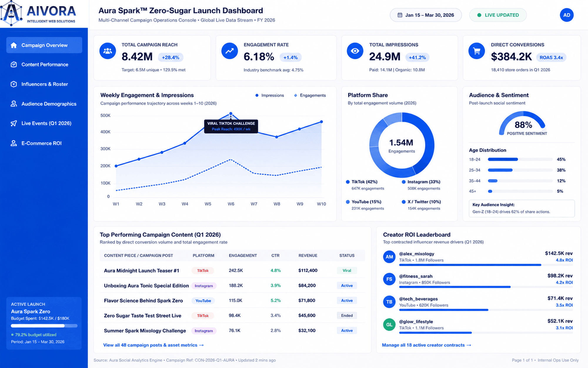Open the @tech_beverages creator profile
The height and width of the screenshot is (368, 588).
point(418,299)
